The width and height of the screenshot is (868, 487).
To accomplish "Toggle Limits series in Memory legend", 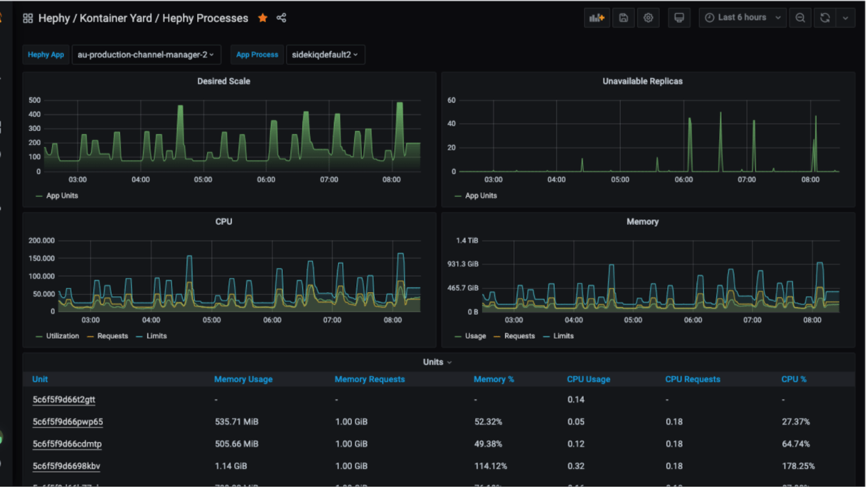I will 563,336.
